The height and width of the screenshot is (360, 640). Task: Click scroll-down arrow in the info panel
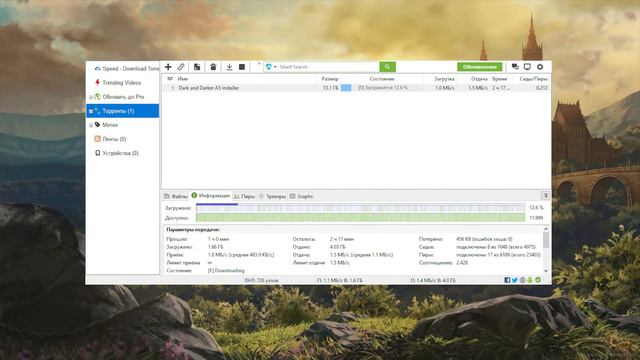point(546,271)
